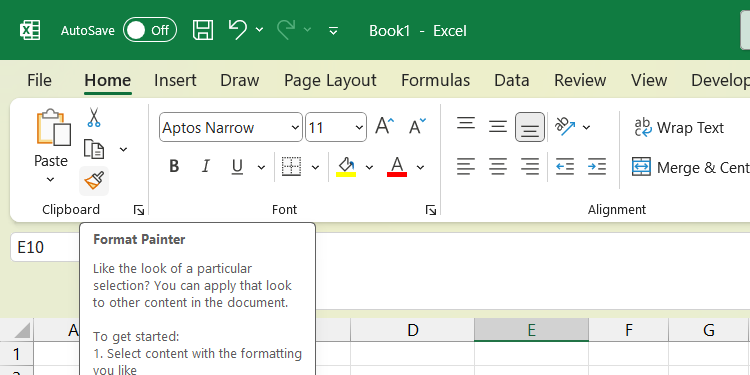Click the Cut scissors icon
Image resolution: width=750 pixels, height=375 pixels.
click(94, 117)
